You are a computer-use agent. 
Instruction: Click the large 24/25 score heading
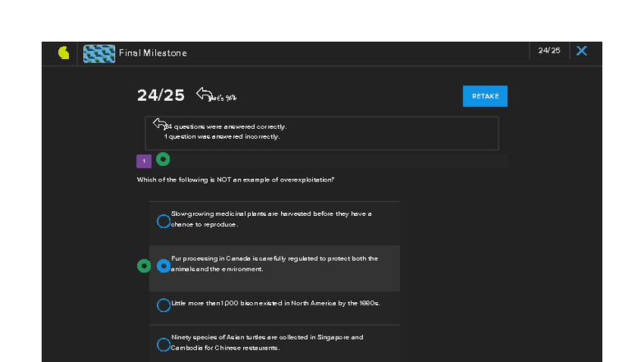click(160, 95)
